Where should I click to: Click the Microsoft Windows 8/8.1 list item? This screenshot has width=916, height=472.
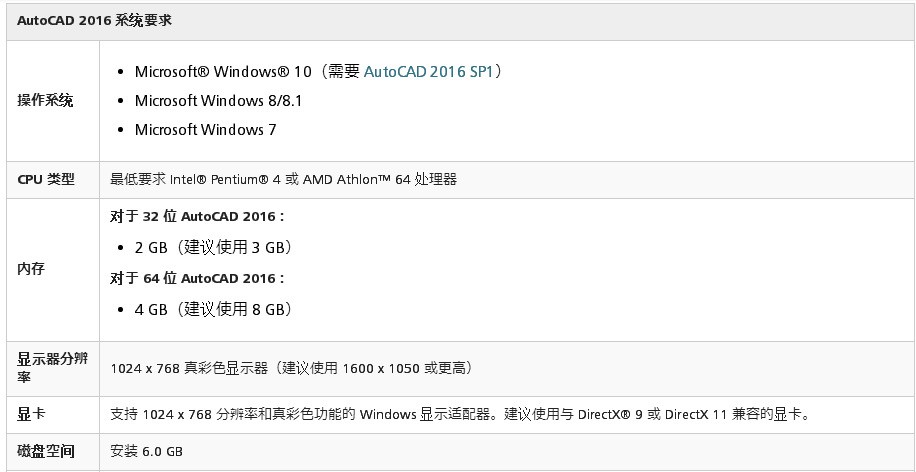point(218,101)
